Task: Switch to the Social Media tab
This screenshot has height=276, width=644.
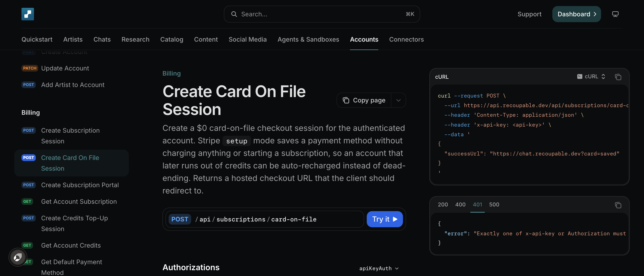Action: [x=248, y=39]
